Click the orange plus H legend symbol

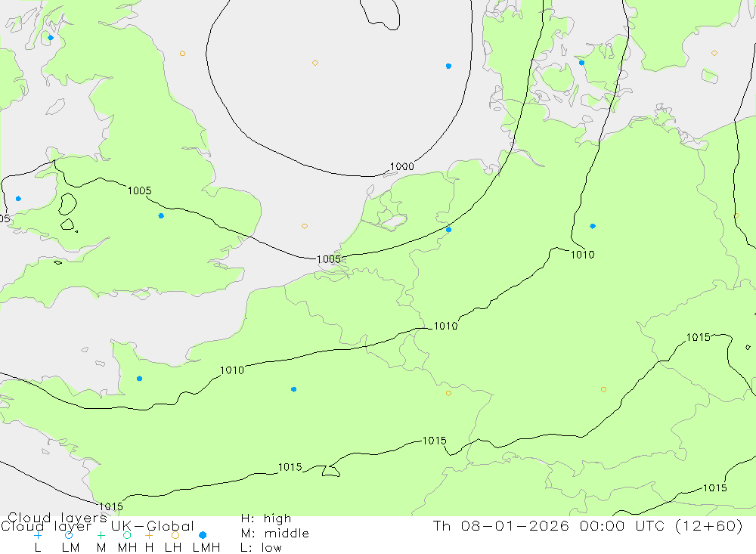(x=149, y=535)
